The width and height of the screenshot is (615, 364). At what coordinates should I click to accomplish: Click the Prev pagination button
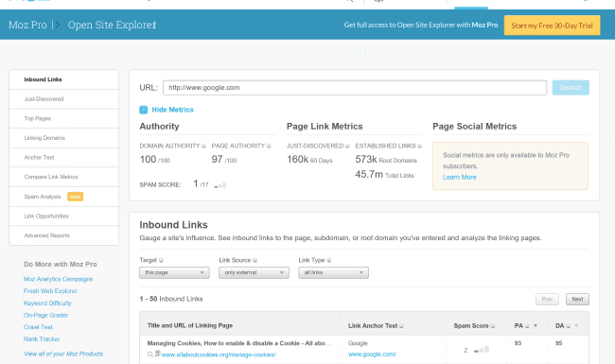tap(547, 300)
